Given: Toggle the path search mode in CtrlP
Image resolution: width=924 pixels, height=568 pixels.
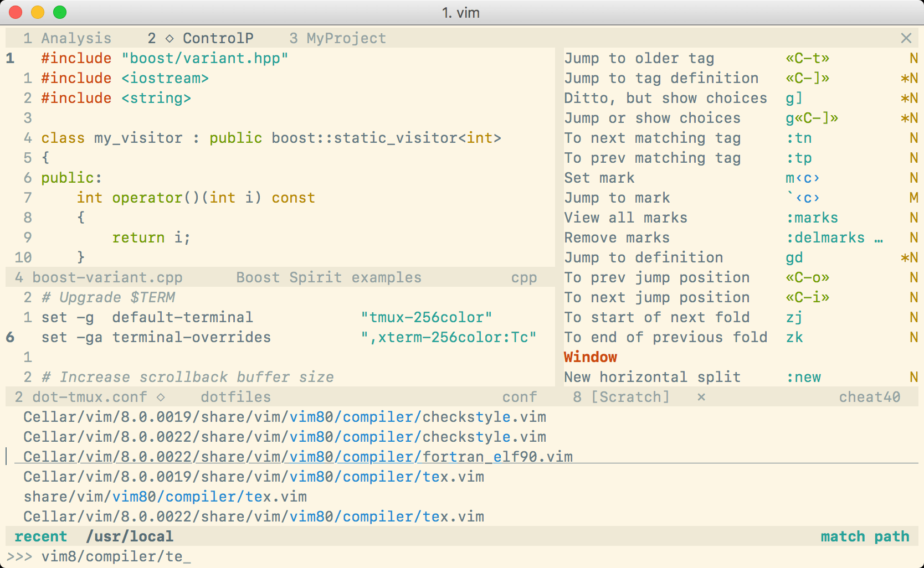Looking at the screenshot, I should pos(891,536).
